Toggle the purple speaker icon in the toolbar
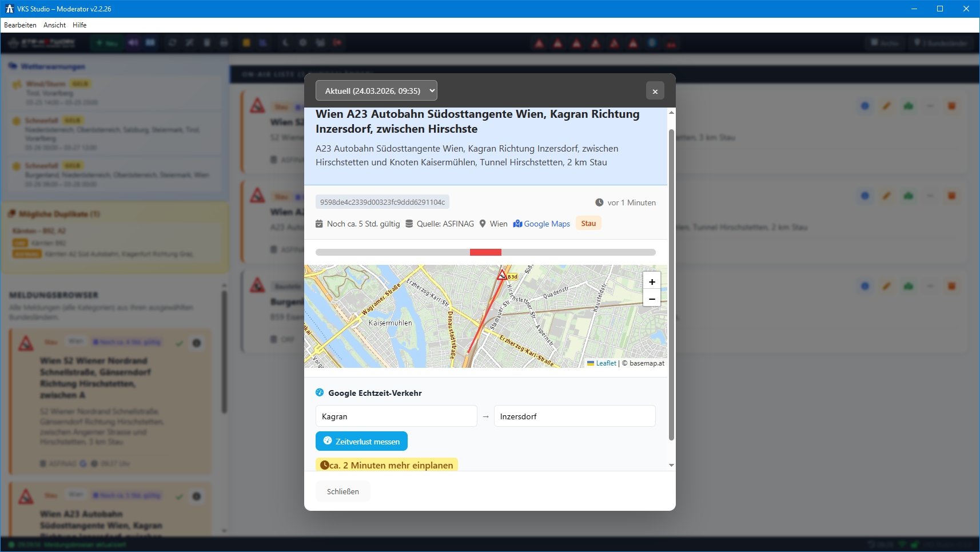The width and height of the screenshot is (980, 552). point(133,43)
